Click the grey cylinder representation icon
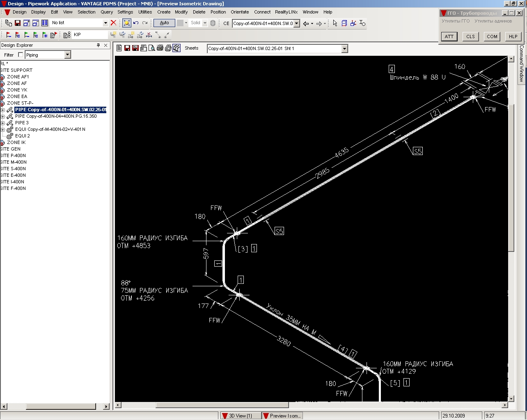 [213, 23]
